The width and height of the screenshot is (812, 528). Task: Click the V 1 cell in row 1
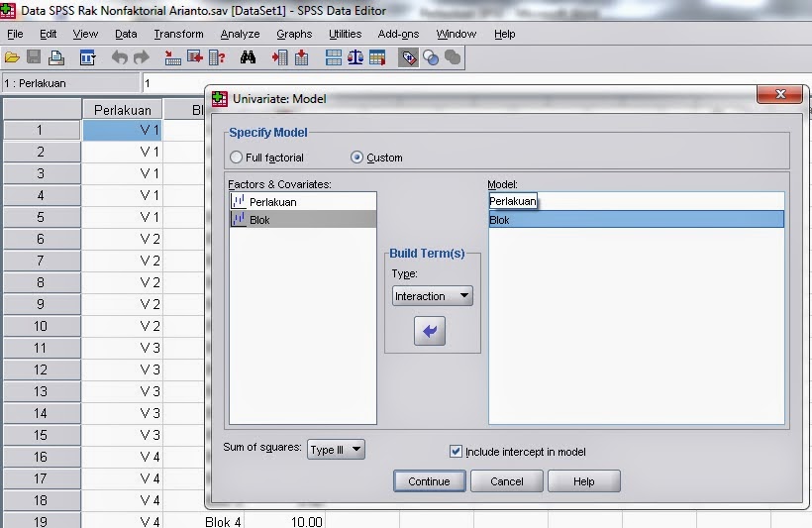click(x=122, y=130)
